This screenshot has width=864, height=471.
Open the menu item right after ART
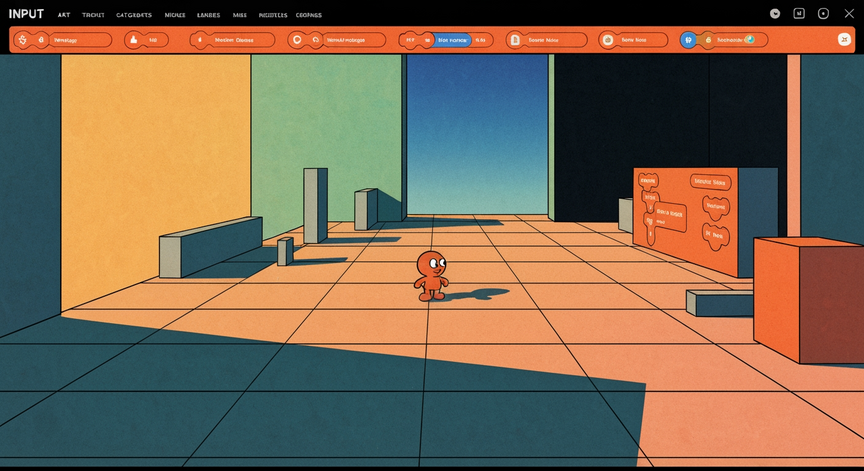[93, 15]
